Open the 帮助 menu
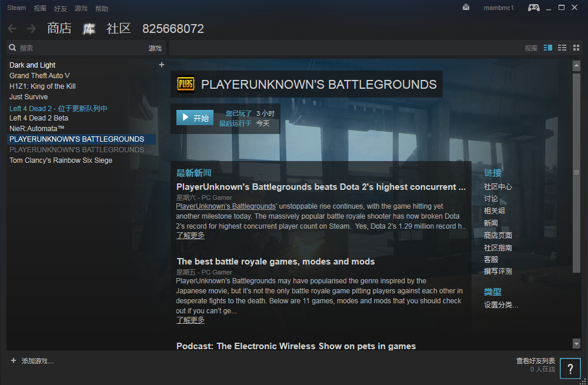Screen dimensions: 588x385 click(102, 8)
